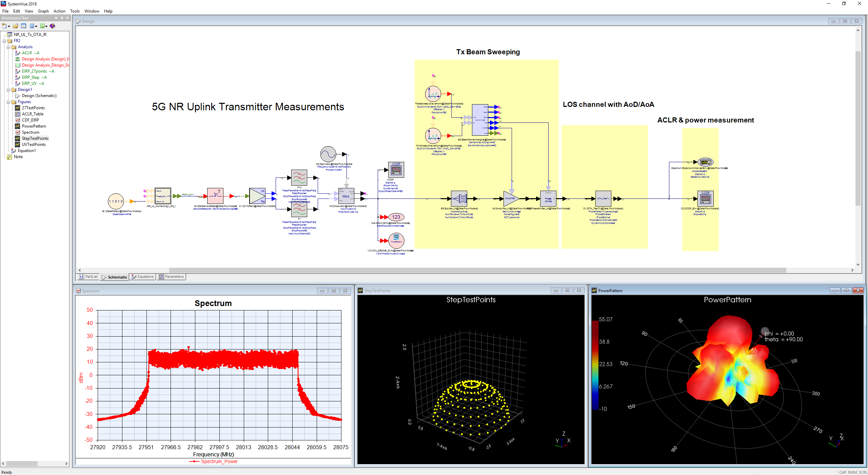
Task: Restore the Design window using its restore button
Action: (845, 21)
